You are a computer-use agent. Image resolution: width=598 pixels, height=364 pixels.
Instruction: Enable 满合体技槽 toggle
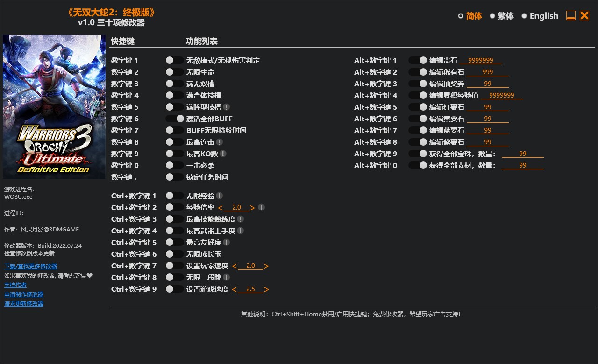[175, 95]
